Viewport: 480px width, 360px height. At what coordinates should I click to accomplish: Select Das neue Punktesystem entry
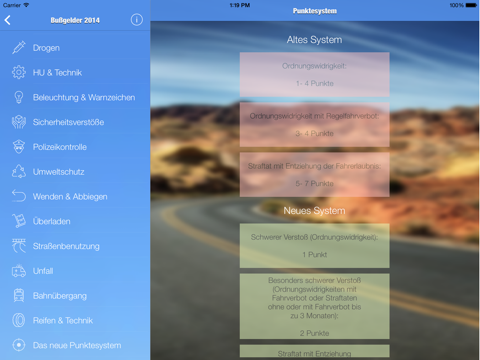point(75,345)
